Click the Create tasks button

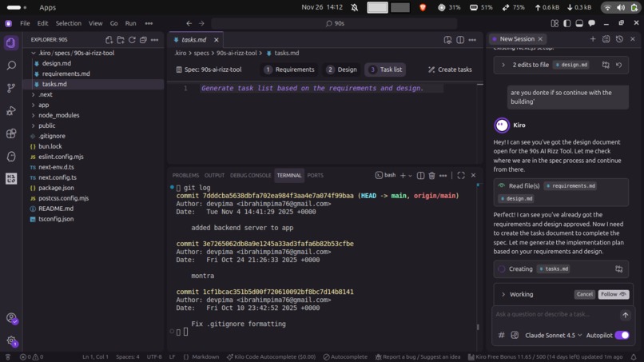(x=450, y=70)
